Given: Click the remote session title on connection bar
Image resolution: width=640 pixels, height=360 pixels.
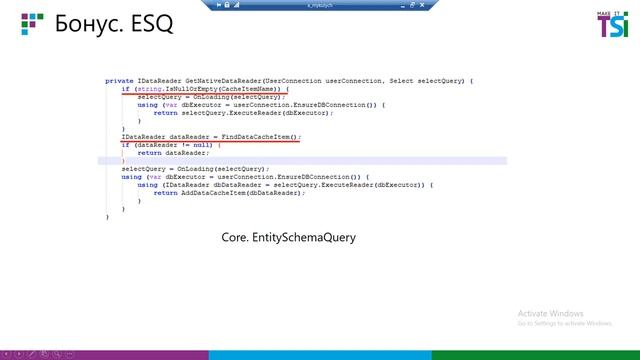Looking at the screenshot, I should click(x=320, y=5).
